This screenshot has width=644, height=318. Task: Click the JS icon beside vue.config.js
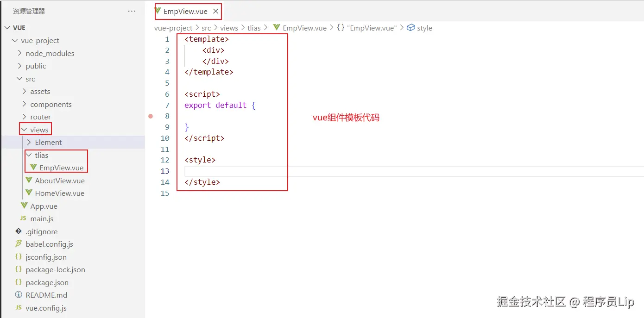pyautogui.click(x=19, y=307)
